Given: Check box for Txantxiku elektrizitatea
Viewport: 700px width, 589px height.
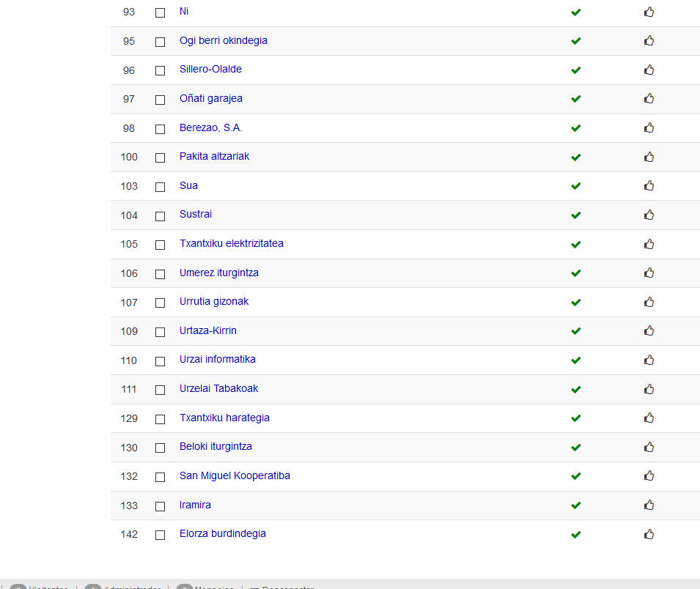Looking at the screenshot, I should point(161,245).
